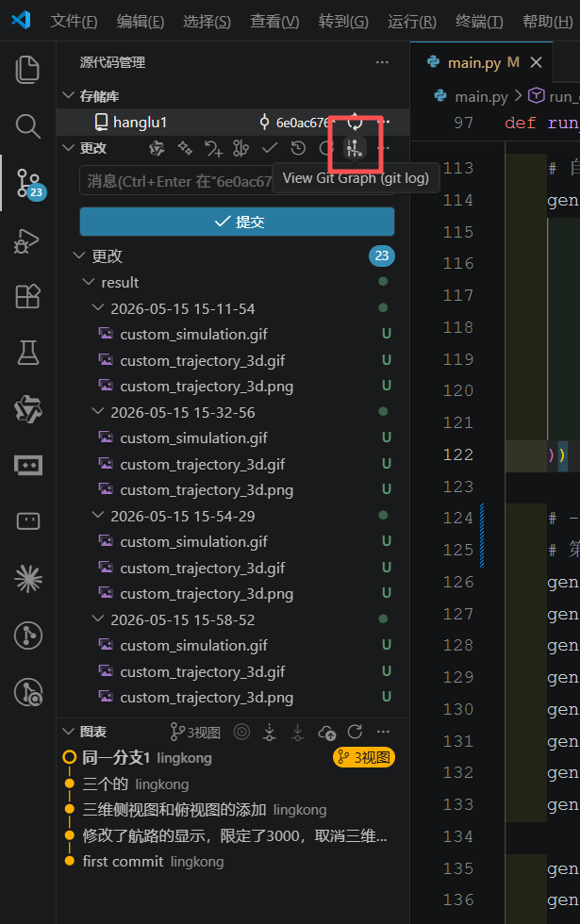Image resolution: width=580 pixels, height=924 pixels.
Task: Open the Testing flask view
Action: pos(27,353)
